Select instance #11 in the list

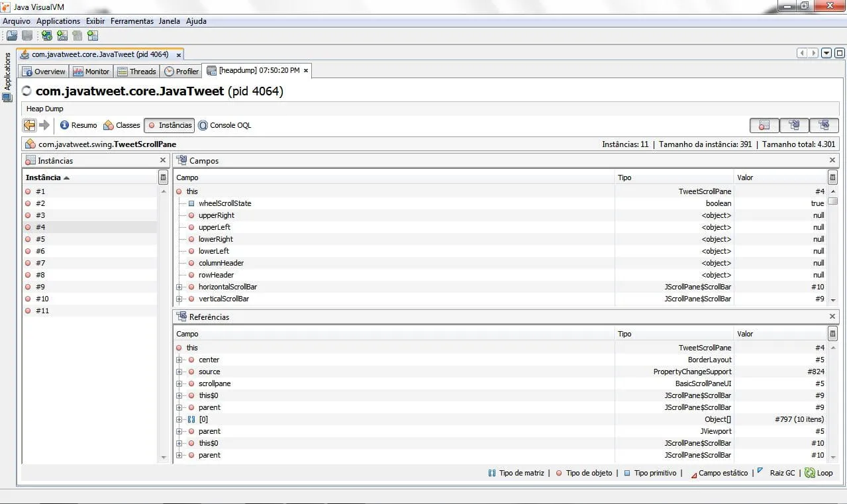90,311
